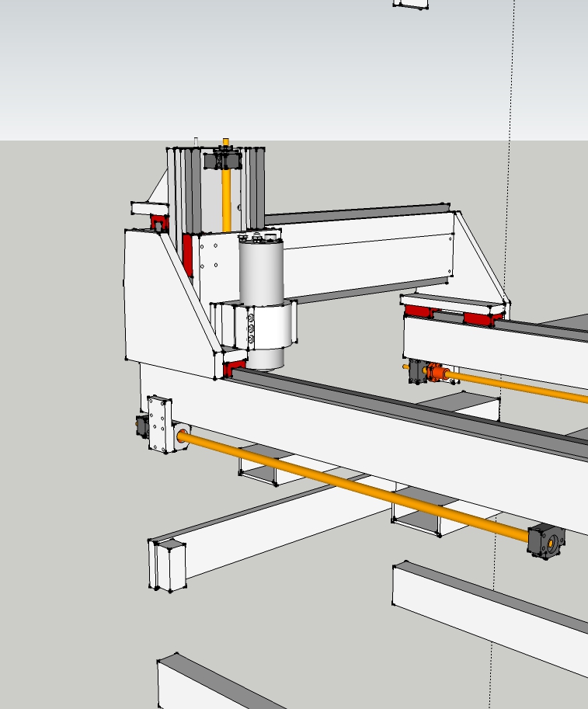
Task: Click the horizontal gantry crossbeam
Action: (x=365, y=248)
